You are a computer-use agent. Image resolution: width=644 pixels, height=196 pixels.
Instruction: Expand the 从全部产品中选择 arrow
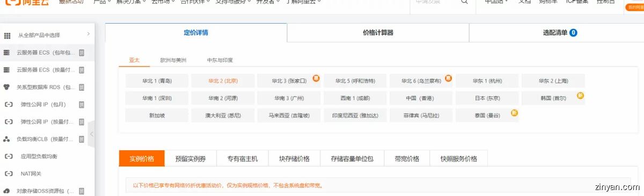click(x=88, y=34)
